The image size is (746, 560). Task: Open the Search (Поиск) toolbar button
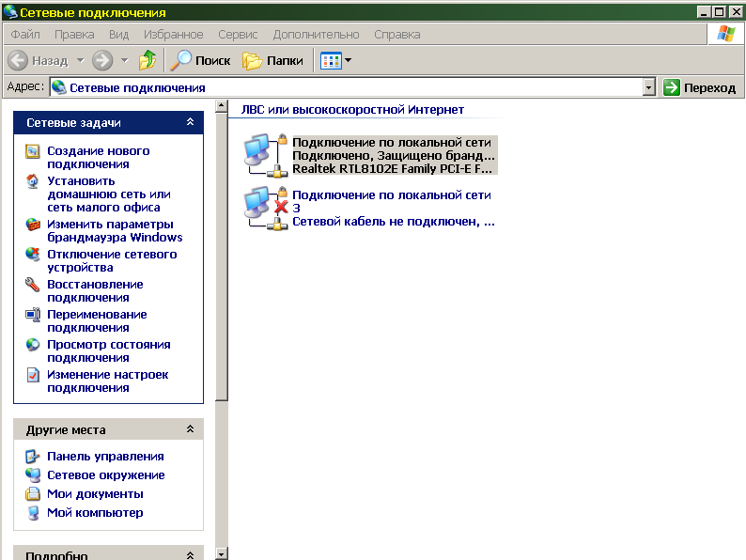click(200, 60)
